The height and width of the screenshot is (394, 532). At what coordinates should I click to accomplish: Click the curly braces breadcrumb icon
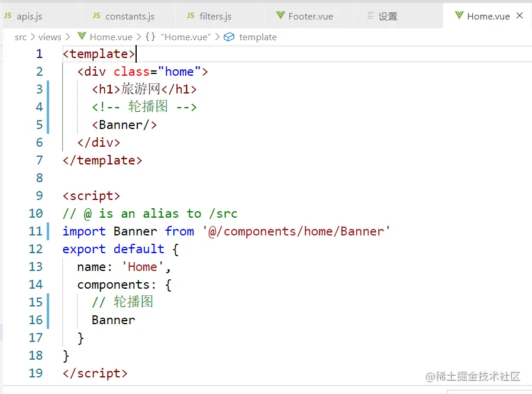point(150,37)
